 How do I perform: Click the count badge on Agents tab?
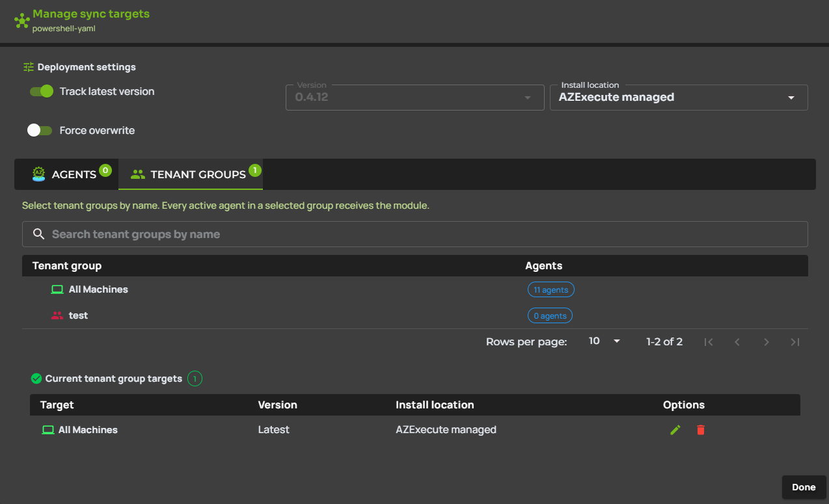[x=105, y=170]
